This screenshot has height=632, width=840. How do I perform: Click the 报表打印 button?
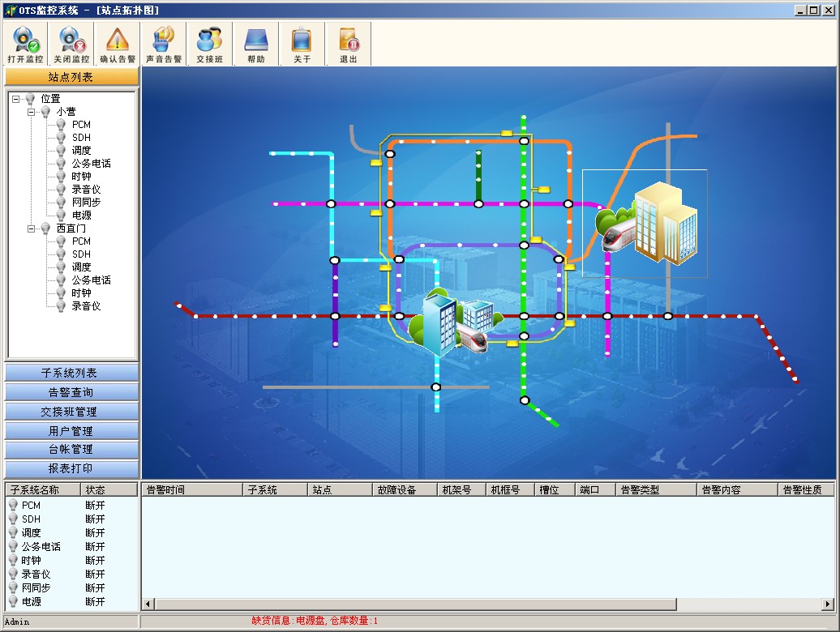pos(71,468)
